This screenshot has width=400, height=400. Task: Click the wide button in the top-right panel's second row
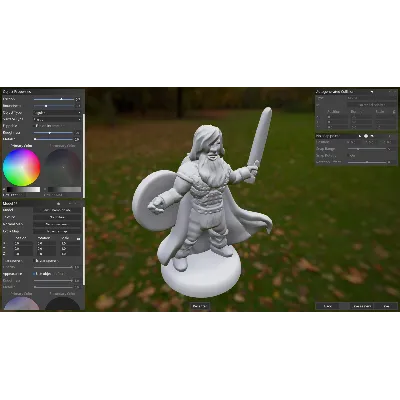click(x=371, y=105)
